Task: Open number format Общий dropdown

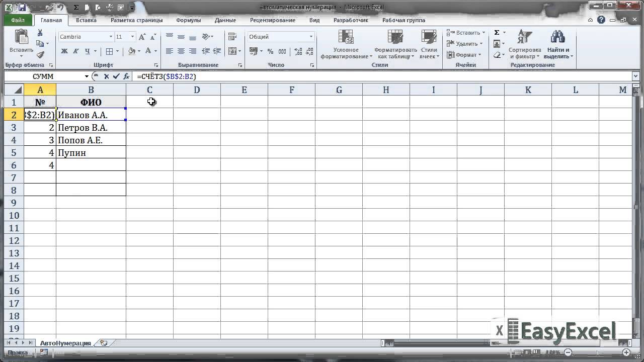Action: click(311, 37)
